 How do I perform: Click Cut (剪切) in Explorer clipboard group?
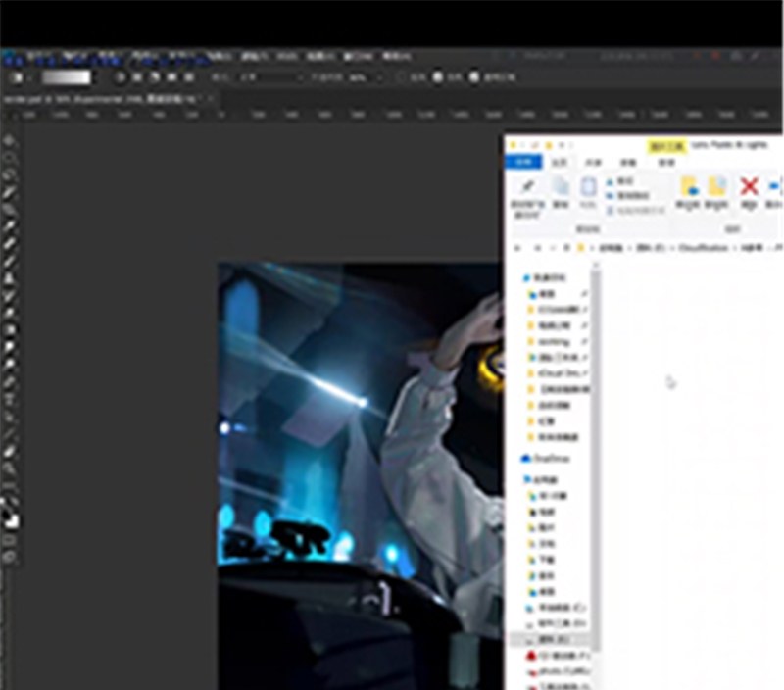[x=620, y=181]
